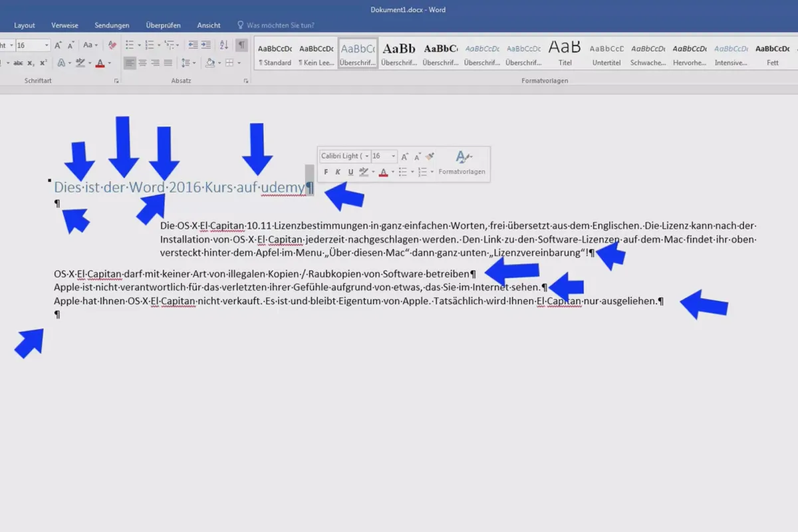The width and height of the screenshot is (798, 532).
Task: Insert bullet list from the ribbon
Action: tap(130, 45)
